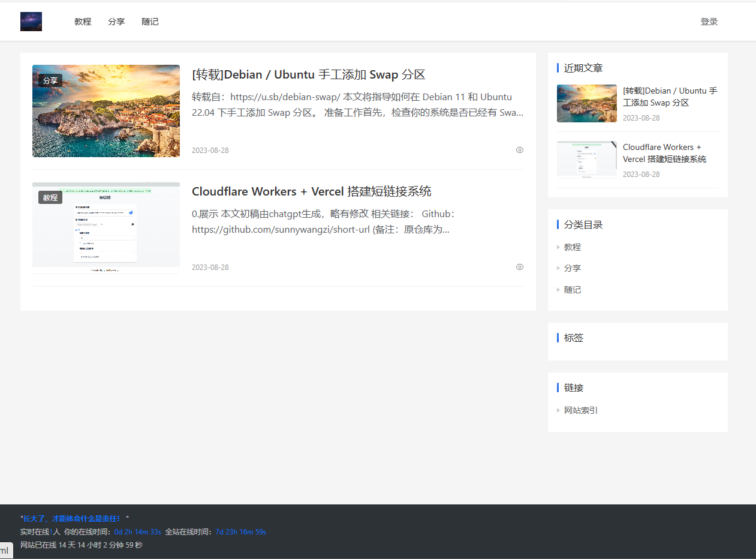Expand 分享 category in 分类目录 sidebar
The height and width of the screenshot is (559, 756).
point(572,268)
